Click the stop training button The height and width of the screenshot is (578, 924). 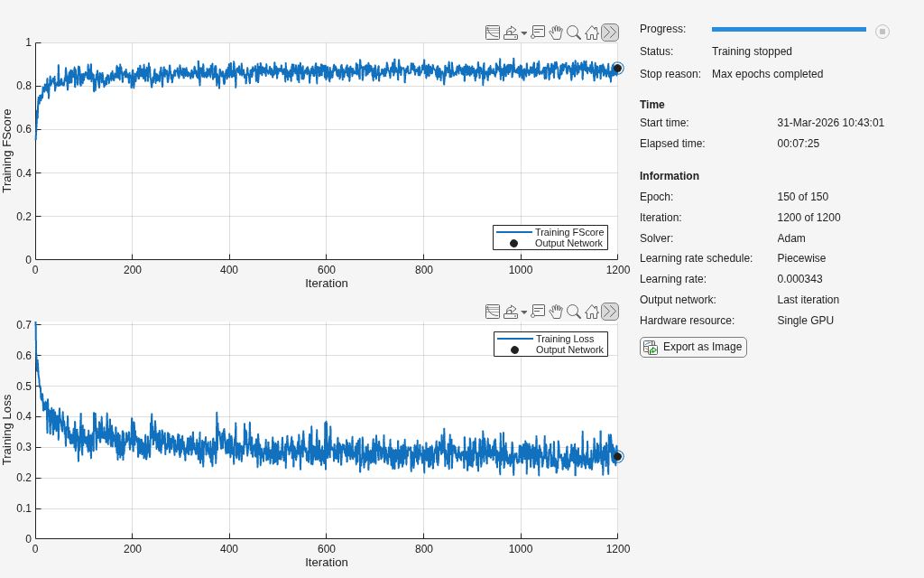[882, 32]
